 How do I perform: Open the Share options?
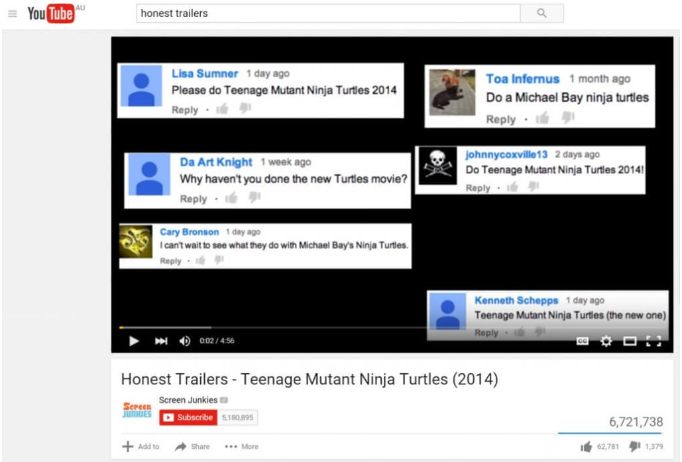(x=192, y=446)
